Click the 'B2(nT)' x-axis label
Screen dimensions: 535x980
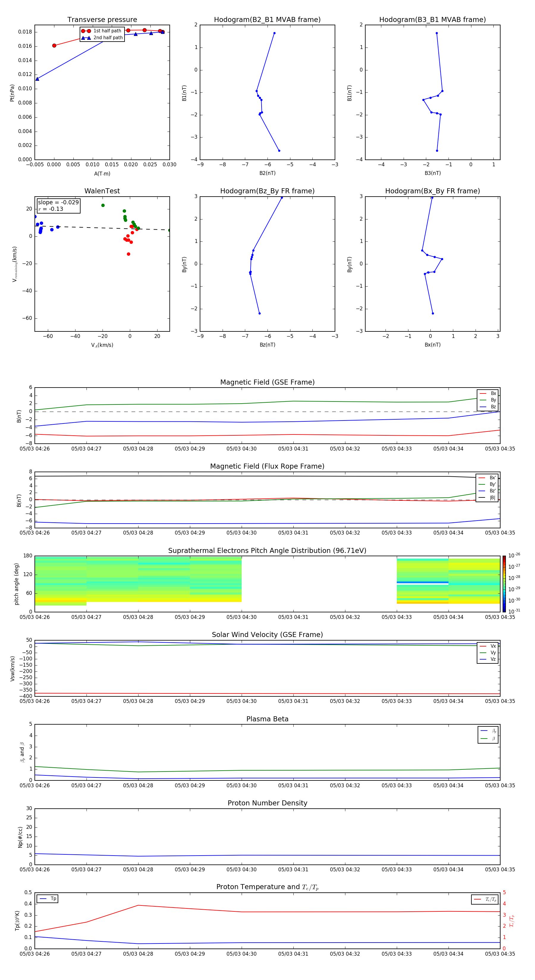pos(267,173)
